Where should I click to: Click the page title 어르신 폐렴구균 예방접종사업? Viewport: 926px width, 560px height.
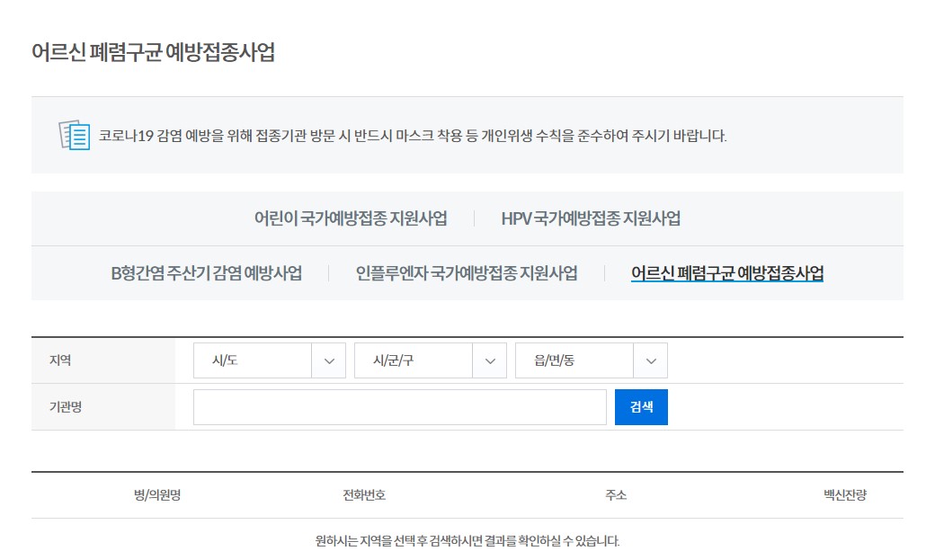click(153, 52)
